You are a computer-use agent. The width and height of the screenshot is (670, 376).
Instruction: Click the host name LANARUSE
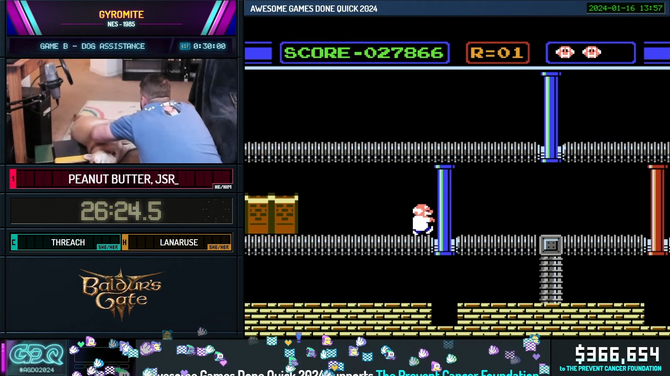tap(179, 242)
